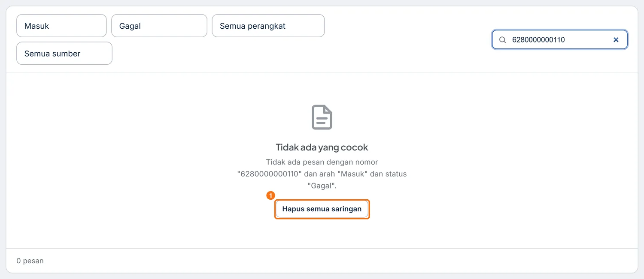Open the Masuk direction filter dropdown
Screen dimensions: 644x279
click(x=61, y=26)
